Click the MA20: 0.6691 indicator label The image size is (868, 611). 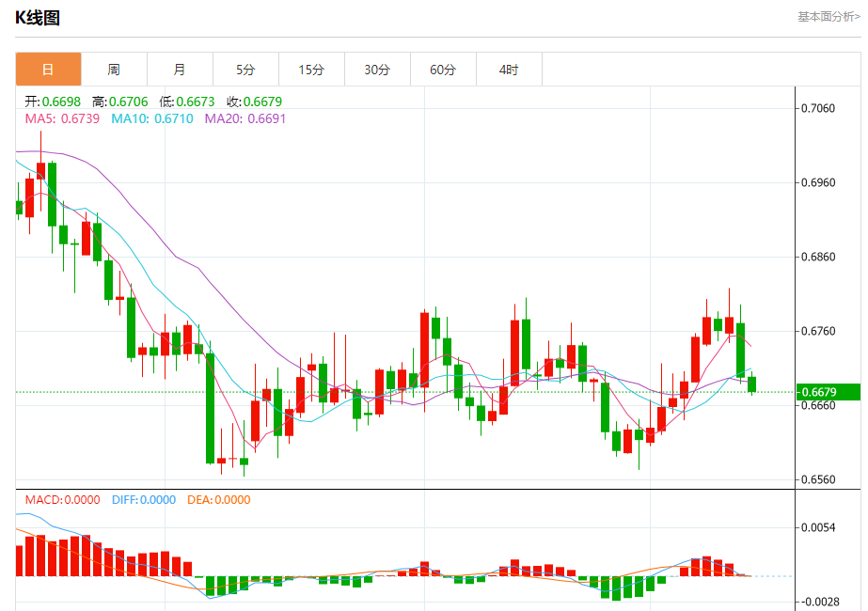245,119
